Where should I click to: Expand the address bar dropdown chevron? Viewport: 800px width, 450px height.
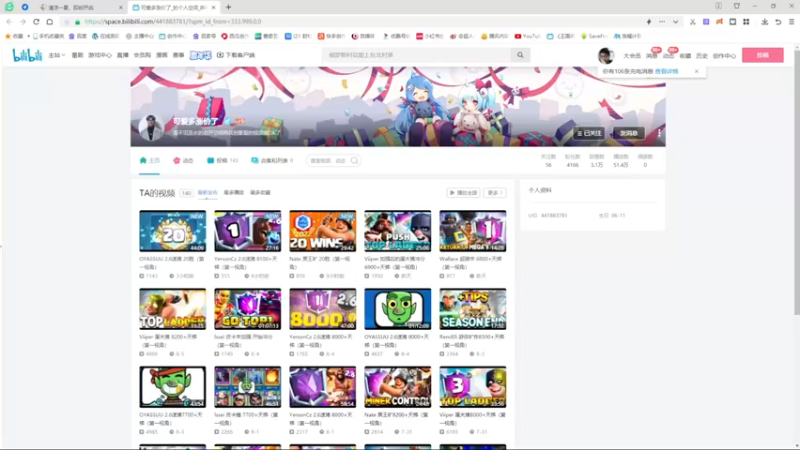coord(675,22)
